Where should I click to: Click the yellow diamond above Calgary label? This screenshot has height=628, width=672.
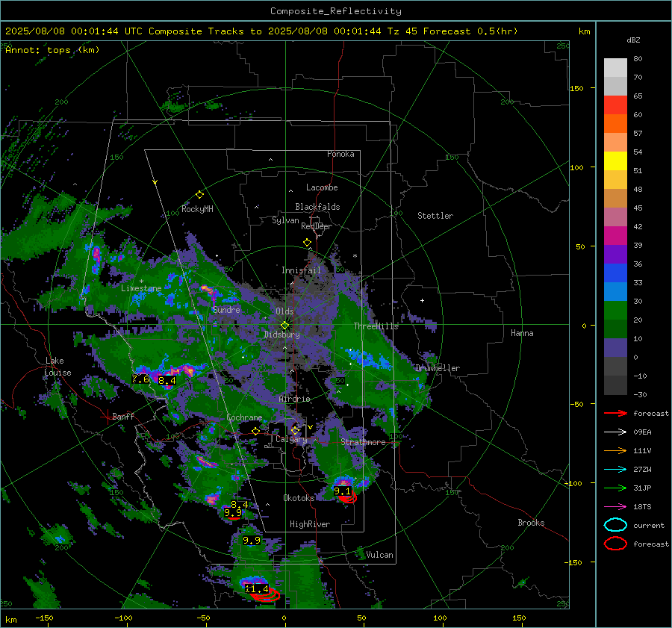[295, 430]
